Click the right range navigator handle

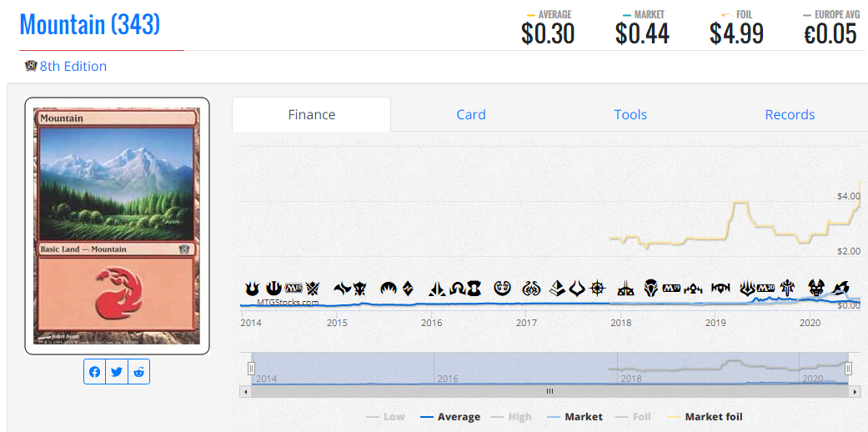pos(849,369)
